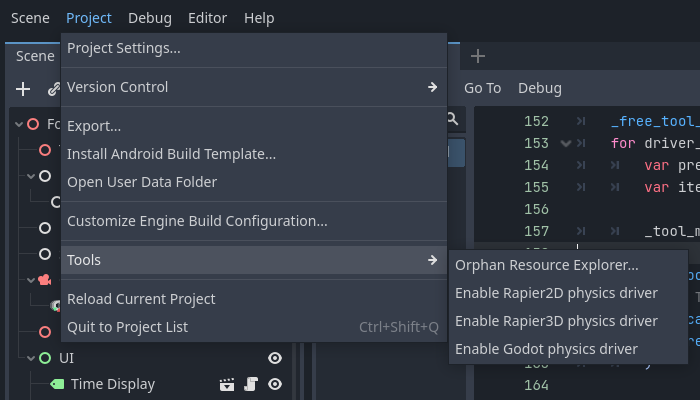The width and height of the screenshot is (700, 400).
Task: Click line number 154 in the gutter
Action: coord(536,166)
